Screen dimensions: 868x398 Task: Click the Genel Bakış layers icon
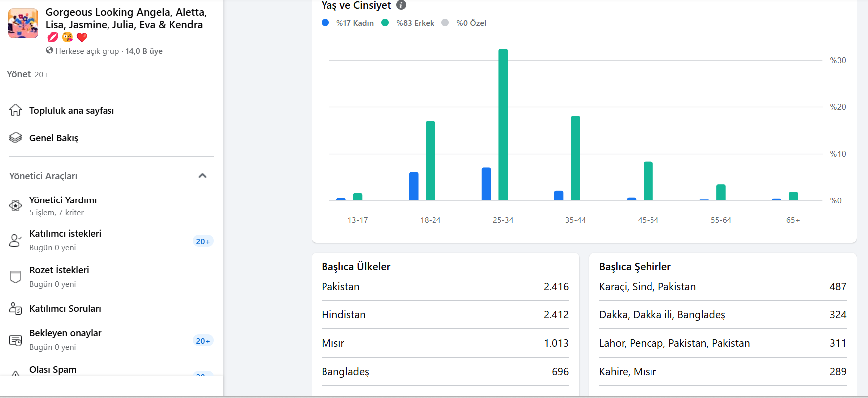pyautogui.click(x=16, y=138)
